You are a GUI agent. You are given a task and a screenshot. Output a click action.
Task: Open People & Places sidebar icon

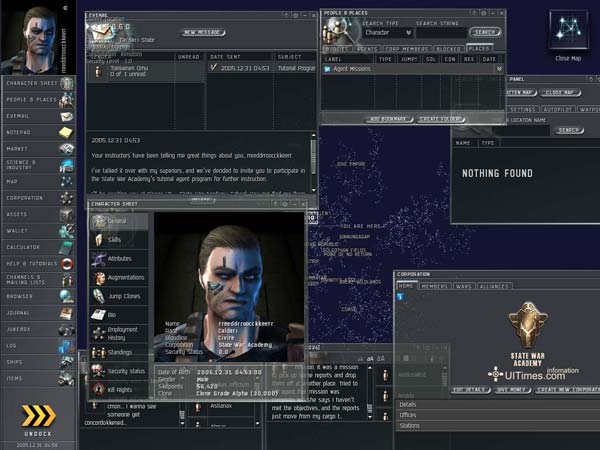[38, 99]
